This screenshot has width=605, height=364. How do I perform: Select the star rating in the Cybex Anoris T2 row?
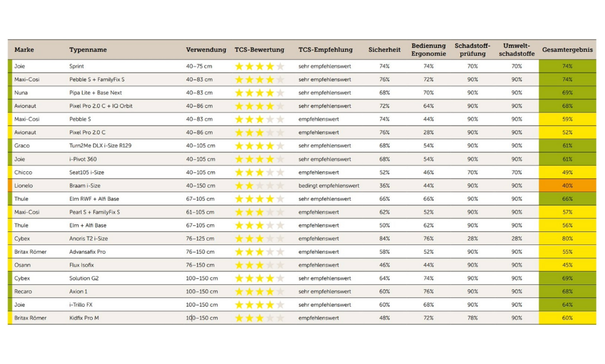[x=259, y=239]
